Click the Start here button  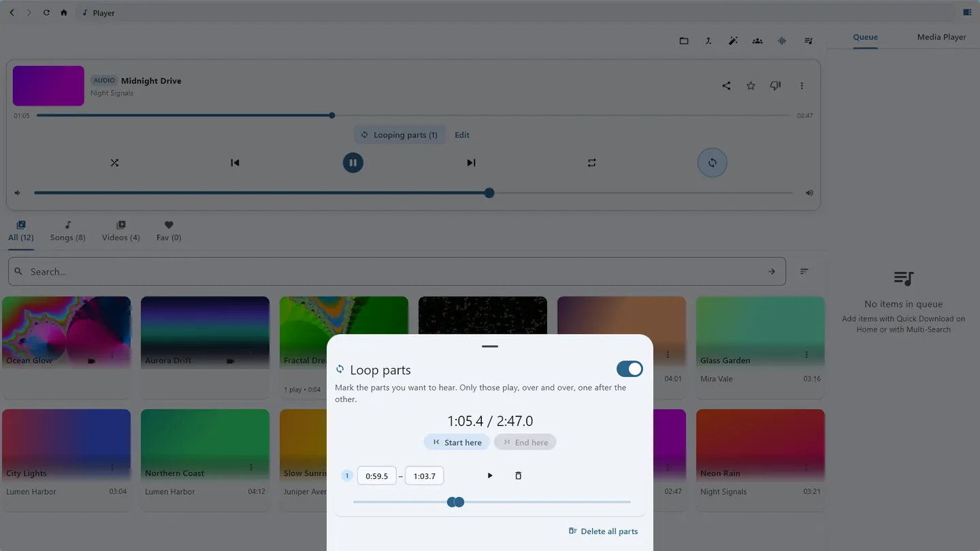pos(457,442)
